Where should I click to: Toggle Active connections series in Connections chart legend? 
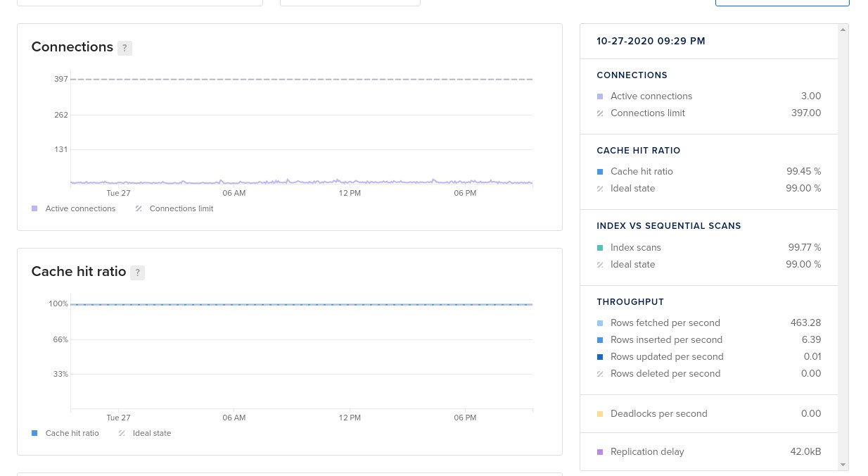[74, 208]
